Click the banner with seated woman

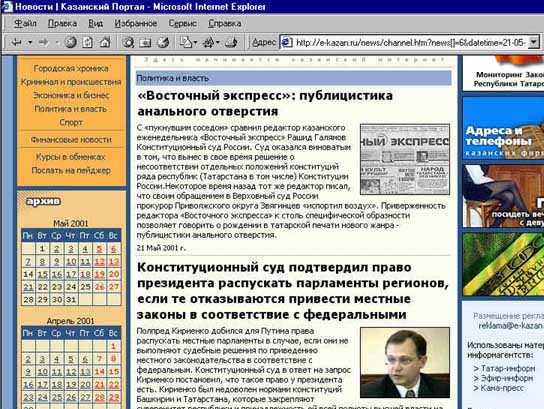pos(503,196)
